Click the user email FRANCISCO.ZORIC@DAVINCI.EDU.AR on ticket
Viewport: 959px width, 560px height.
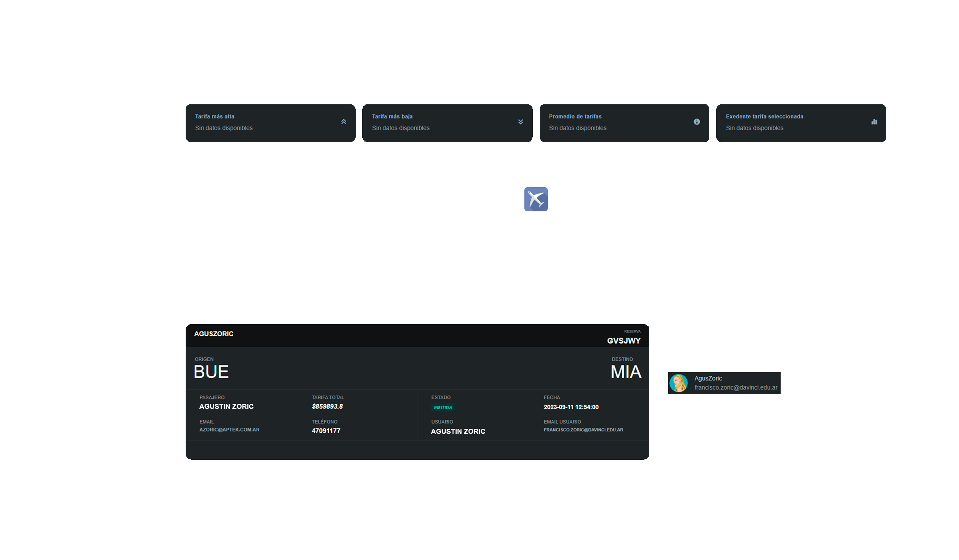[583, 430]
